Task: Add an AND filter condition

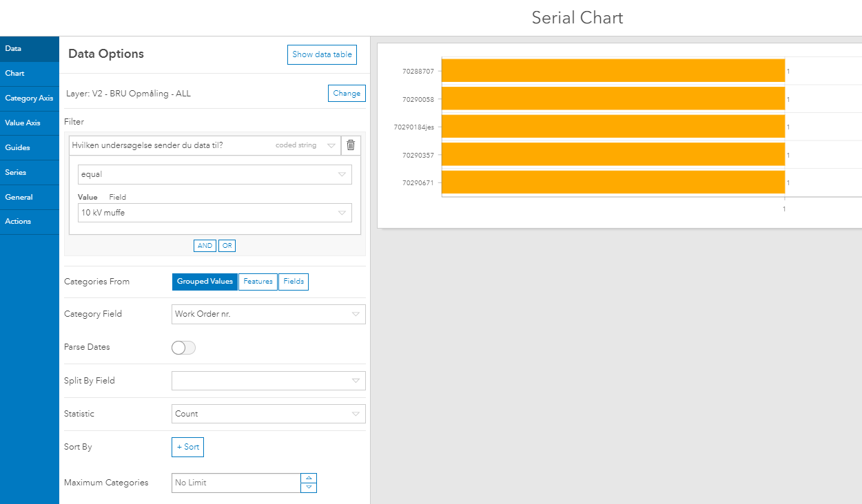Action: pyautogui.click(x=205, y=245)
